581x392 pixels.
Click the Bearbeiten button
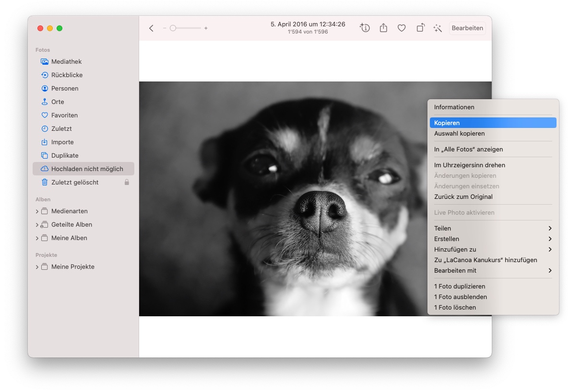click(x=467, y=28)
